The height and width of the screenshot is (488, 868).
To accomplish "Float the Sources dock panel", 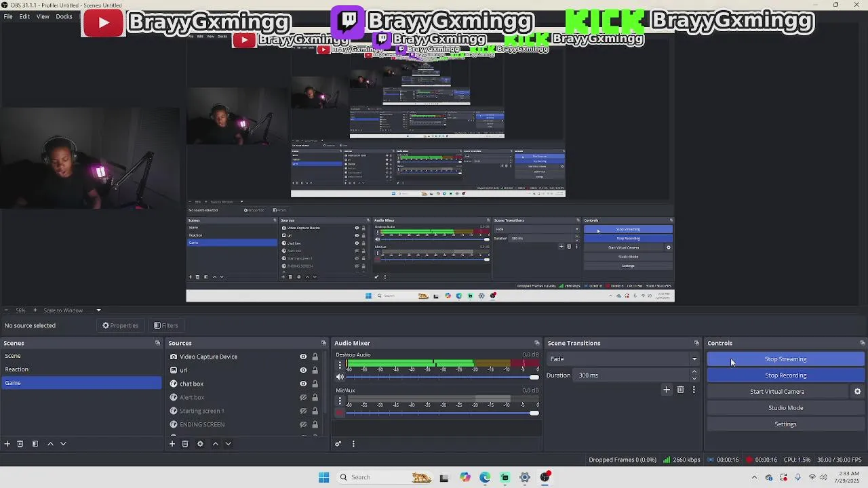I will [x=323, y=343].
